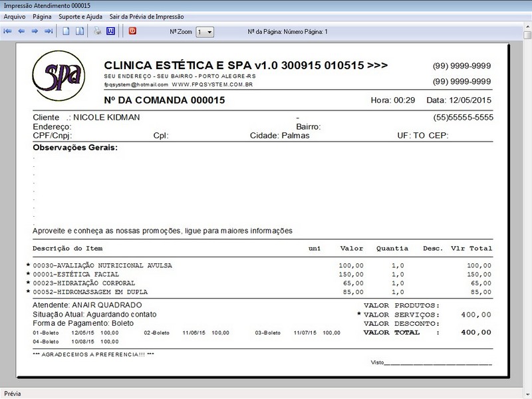Click the vertical scrollbar thumb
Viewport: 532px width, 399px height.
coord(527,35)
